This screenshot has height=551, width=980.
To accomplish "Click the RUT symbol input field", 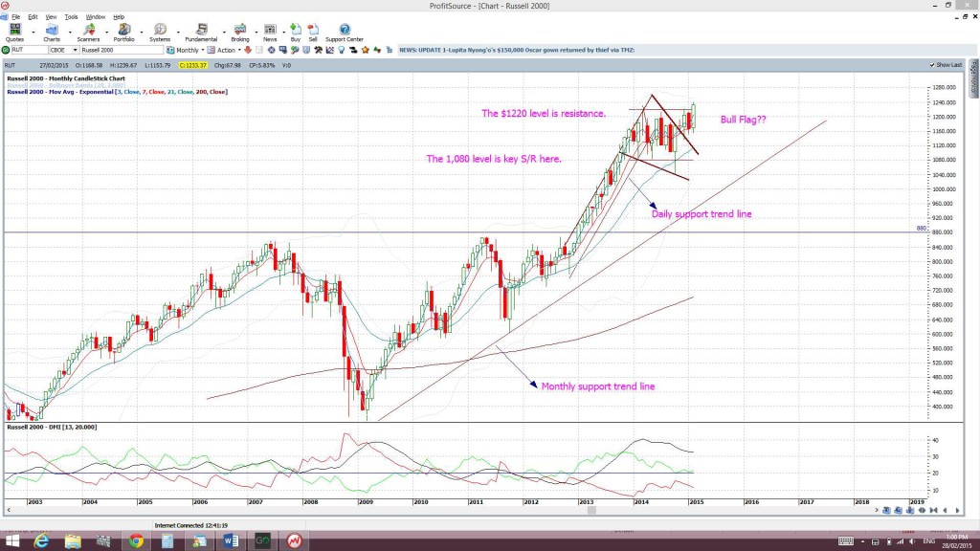I will click(30, 50).
